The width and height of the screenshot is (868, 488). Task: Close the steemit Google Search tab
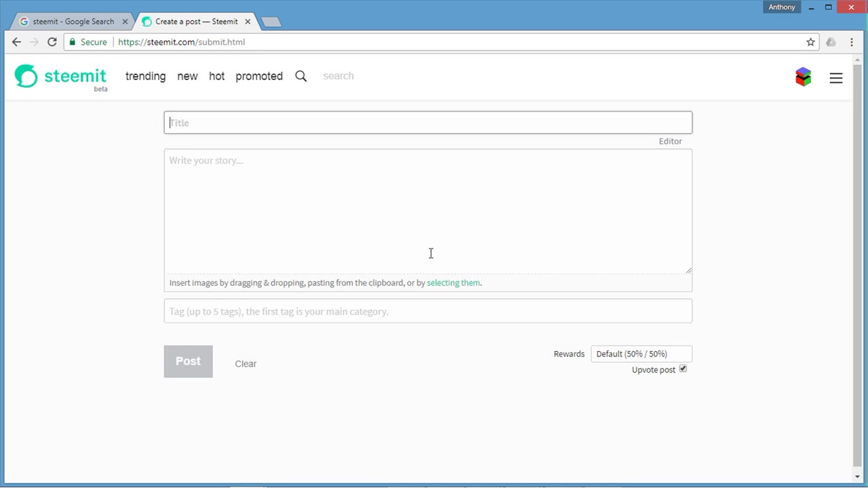pos(125,22)
